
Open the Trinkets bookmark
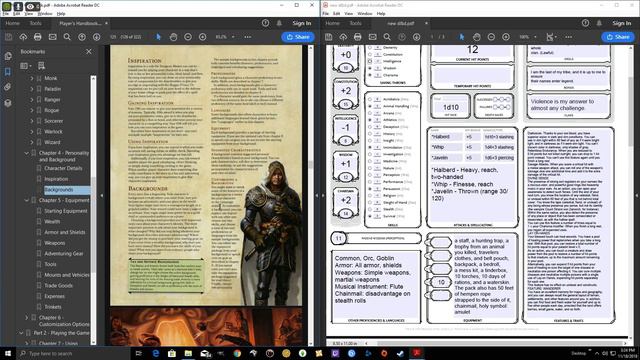pos(53,307)
